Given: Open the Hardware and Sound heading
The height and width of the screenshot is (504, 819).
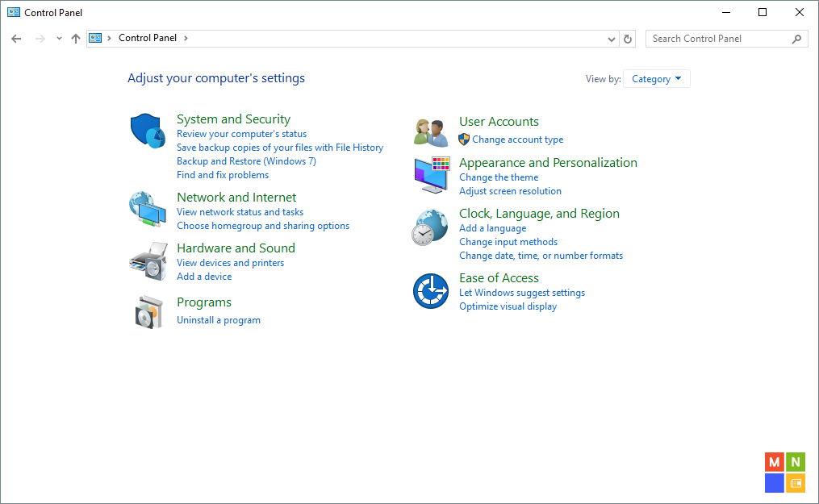Looking at the screenshot, I should (x=236, y=248).
